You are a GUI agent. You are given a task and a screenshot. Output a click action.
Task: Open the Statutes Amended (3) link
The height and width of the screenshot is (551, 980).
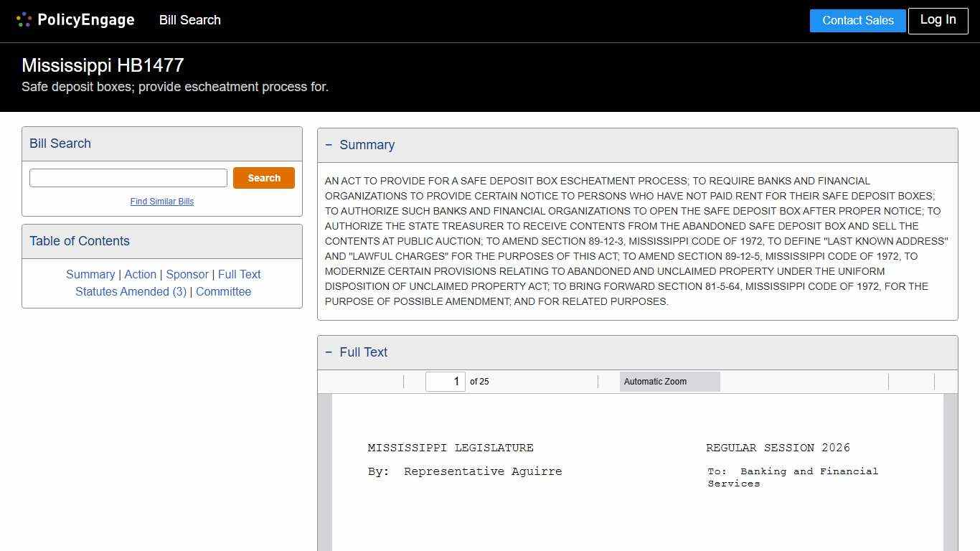(131, 291)
